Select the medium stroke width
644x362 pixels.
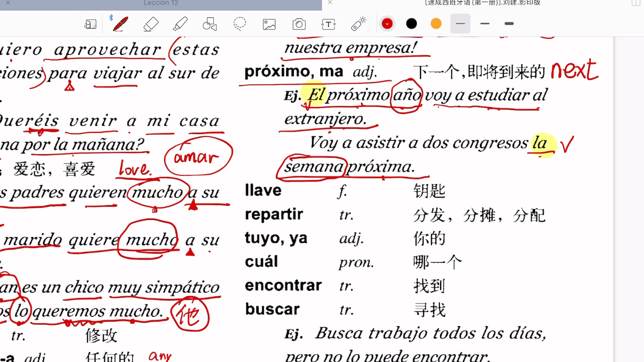coord(485,24)
